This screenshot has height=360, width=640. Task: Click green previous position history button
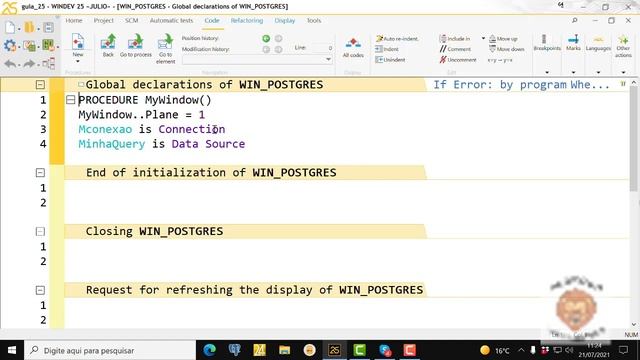266,38
